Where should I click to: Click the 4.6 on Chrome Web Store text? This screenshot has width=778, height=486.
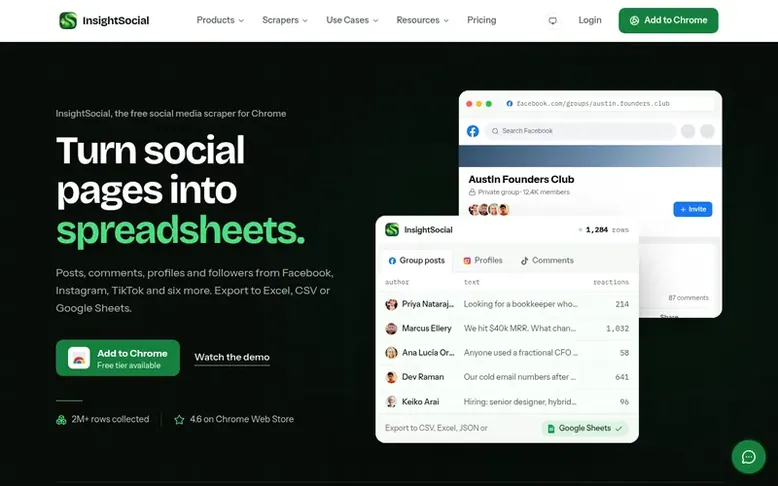point(241,419)
